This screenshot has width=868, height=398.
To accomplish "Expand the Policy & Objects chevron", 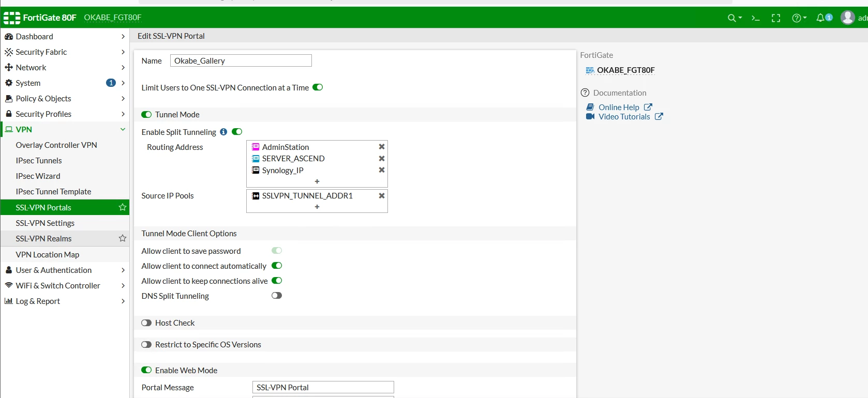I will (x=123, y=99).
